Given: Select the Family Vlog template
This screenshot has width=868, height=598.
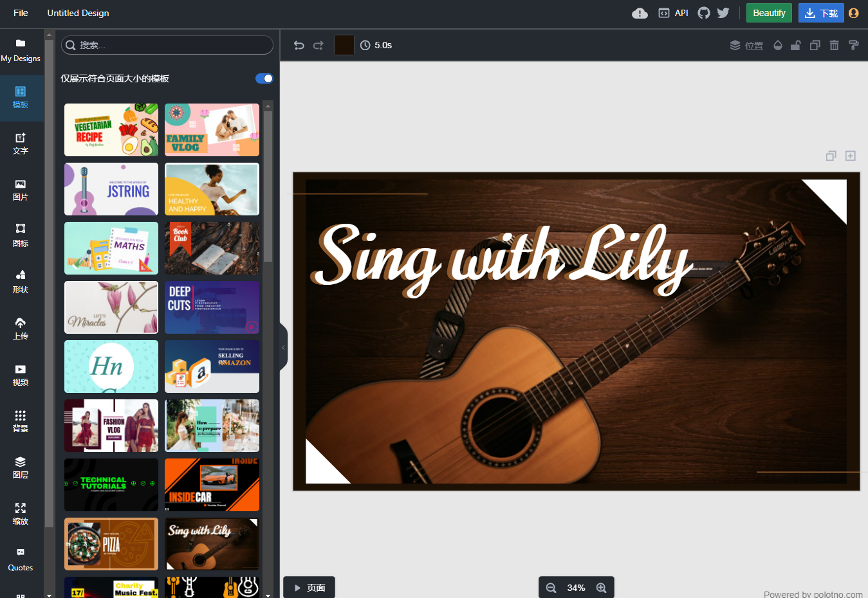Looking at the screenshot, I should click(212, 130).
